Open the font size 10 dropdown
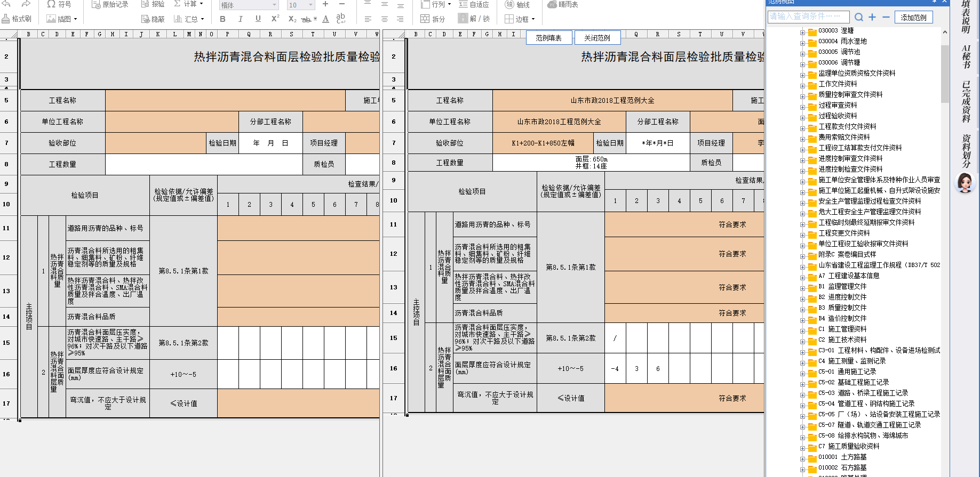The height and width of the screenshot is (477, 980). tap(310, 5)
